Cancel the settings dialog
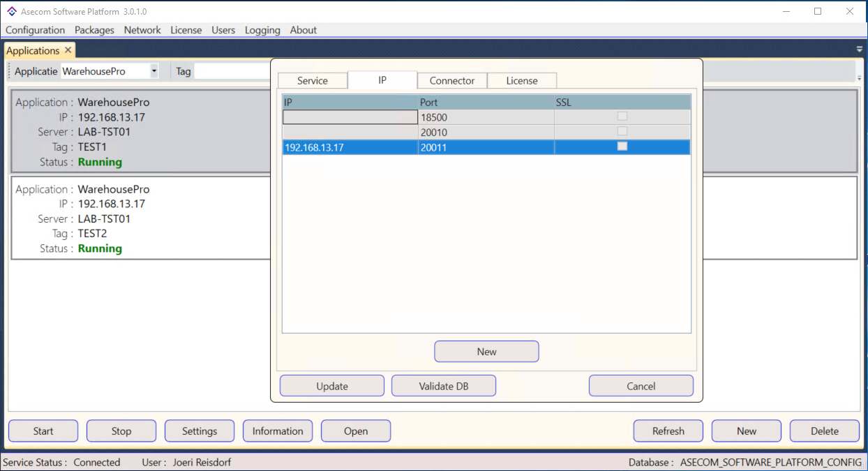This screenshot has width=868, height=471. [641, 386]
